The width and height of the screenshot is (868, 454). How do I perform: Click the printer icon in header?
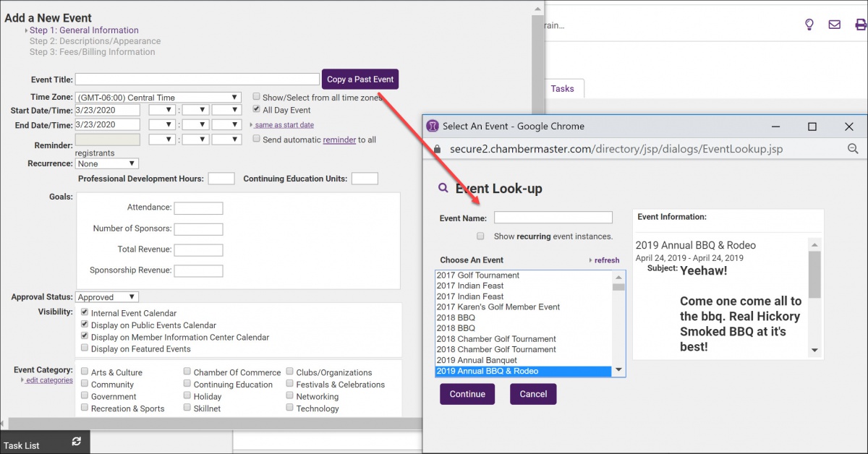[860, 25]
